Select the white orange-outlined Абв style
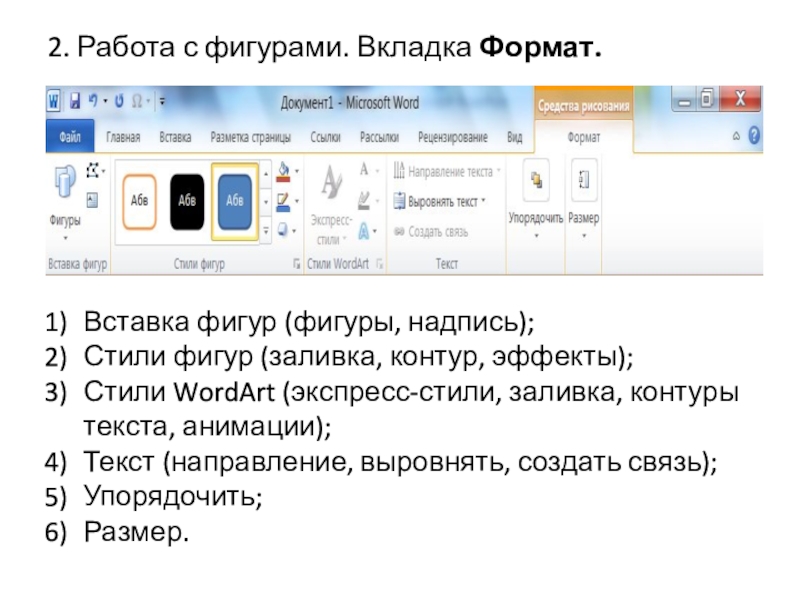This screenshot has width=800, height=600. pyautogui.click(x=139, y=200)
